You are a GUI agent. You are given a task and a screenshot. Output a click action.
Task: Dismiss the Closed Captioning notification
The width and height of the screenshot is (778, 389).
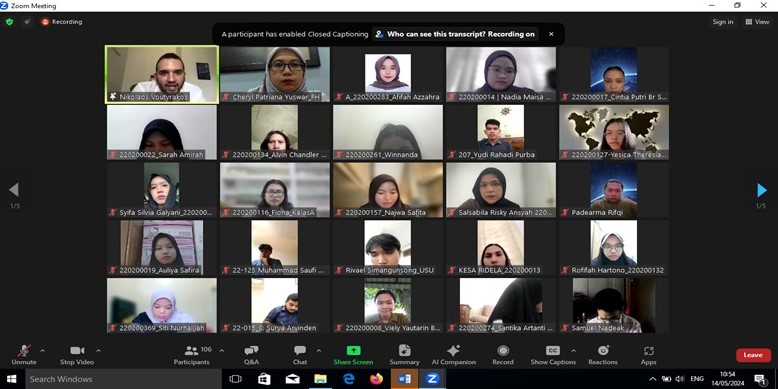pos(551,34)
